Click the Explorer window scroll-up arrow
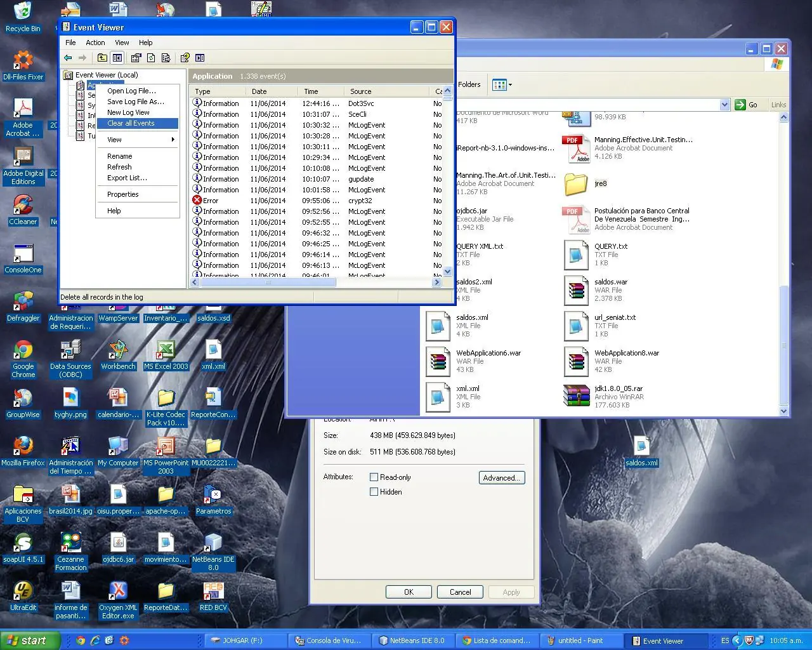This screenshot has width=812, height=650. click(783, 117)
